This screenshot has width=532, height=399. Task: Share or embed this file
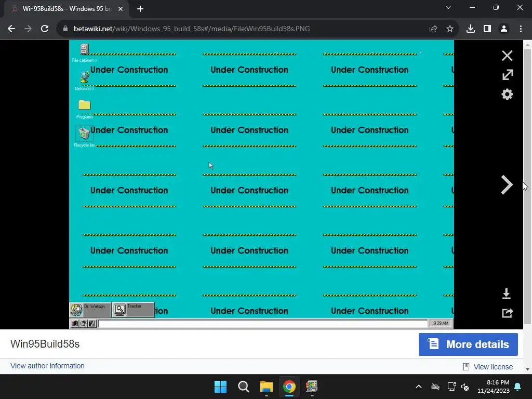tap(507, 313)
